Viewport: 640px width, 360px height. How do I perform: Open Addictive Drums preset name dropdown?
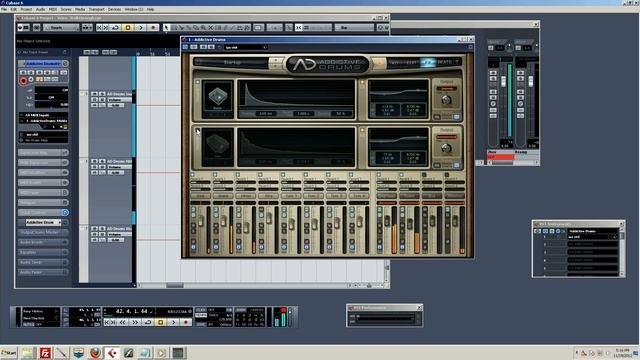(x=246, y=47)
